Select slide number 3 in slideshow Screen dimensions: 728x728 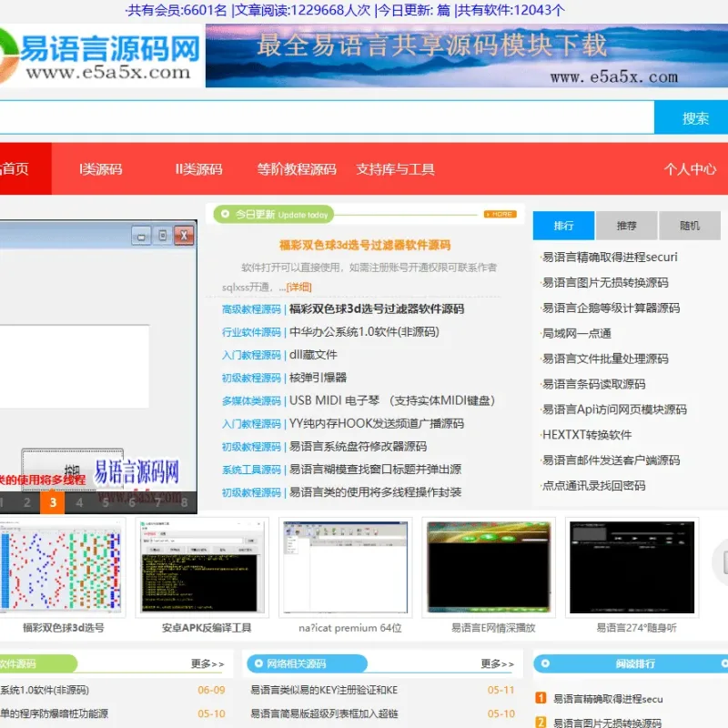pyautogui.click(x=53, y=502)
